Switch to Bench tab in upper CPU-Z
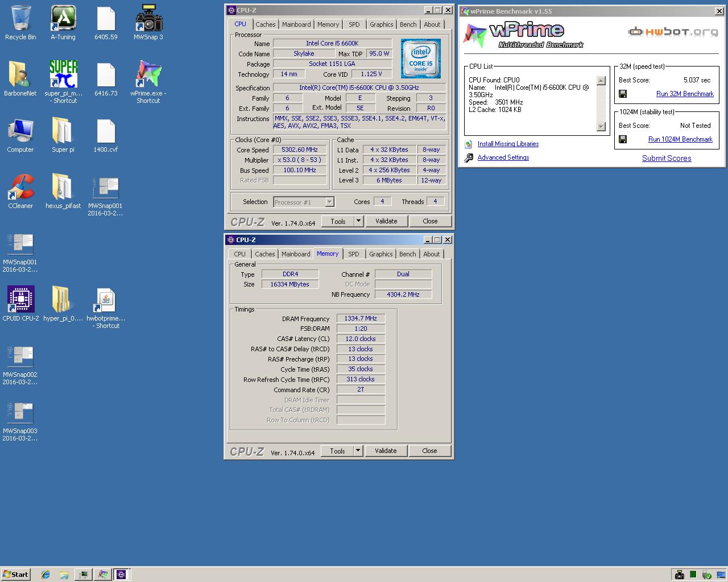 pos(408,24)
